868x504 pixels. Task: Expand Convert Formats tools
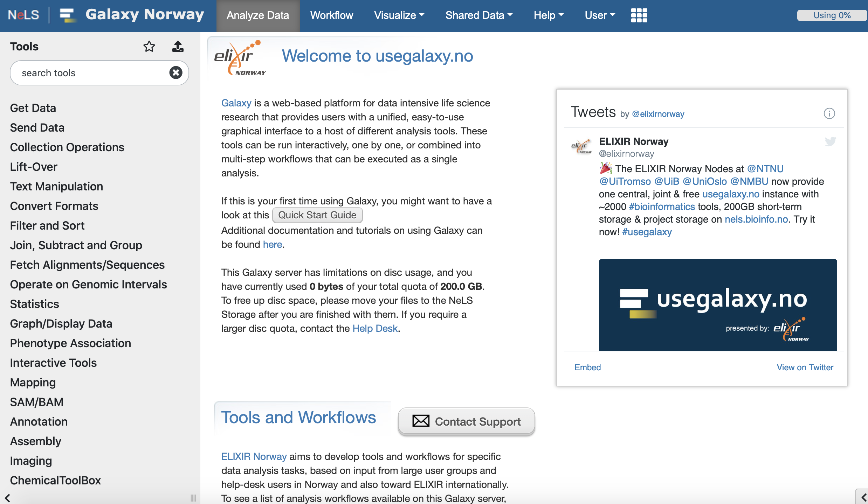pos(54,206)
